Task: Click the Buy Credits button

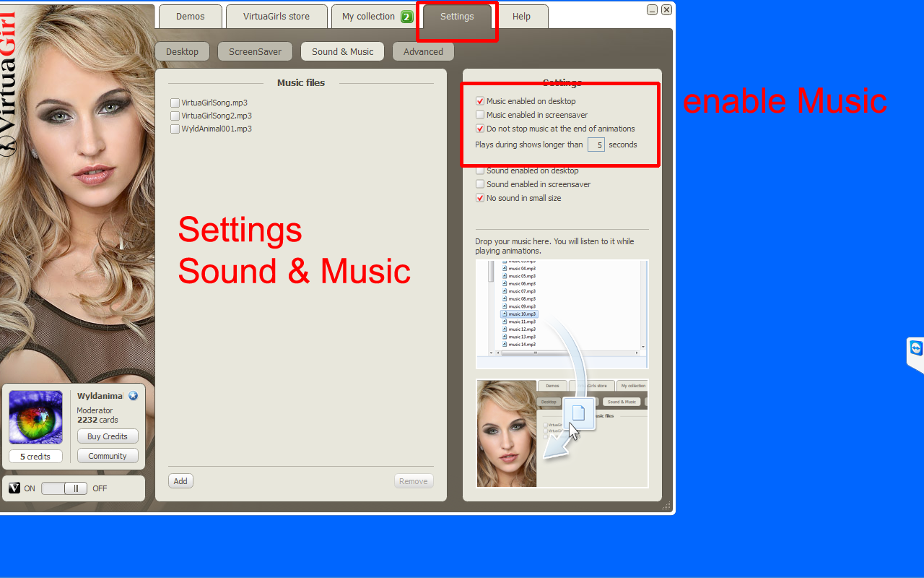Action: pos(108,436)
